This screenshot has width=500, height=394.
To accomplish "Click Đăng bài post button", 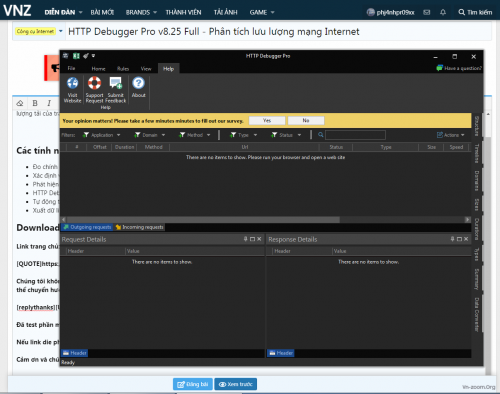I will (193, 384).
